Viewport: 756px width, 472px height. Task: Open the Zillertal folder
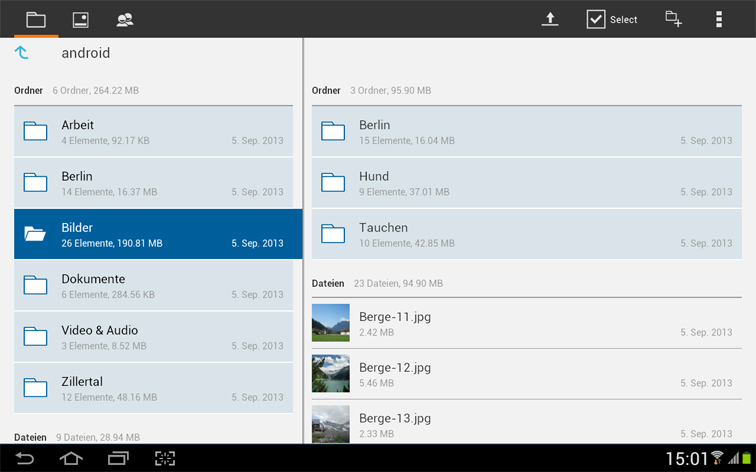153,389
